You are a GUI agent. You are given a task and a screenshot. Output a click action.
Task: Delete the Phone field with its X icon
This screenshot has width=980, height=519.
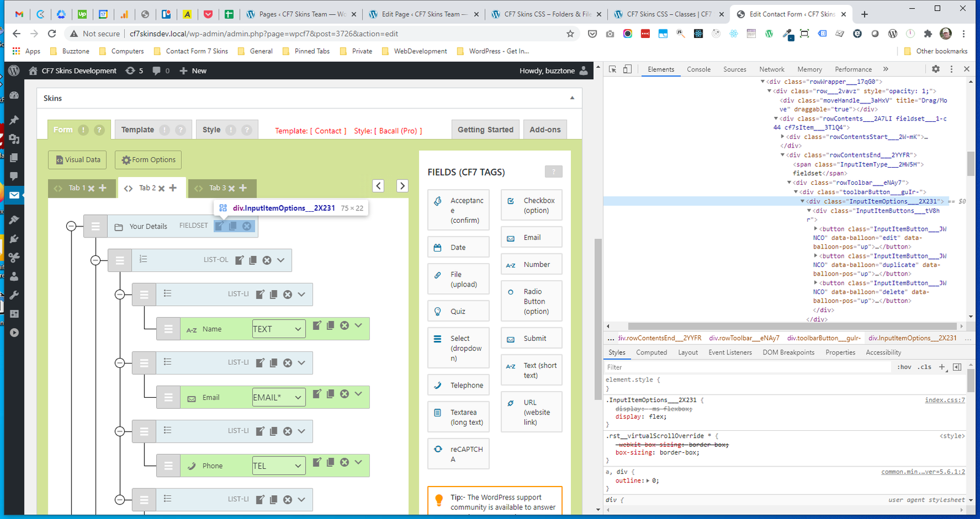(344, 463)
